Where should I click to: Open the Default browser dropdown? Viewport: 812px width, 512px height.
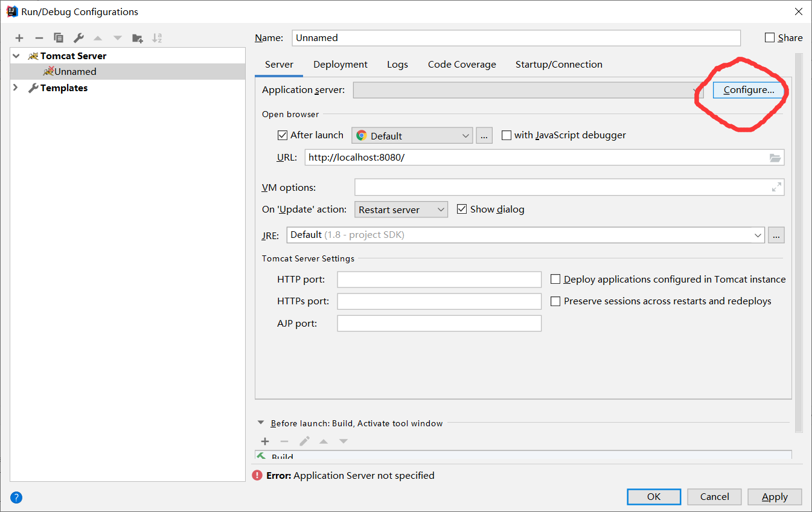tap(412, 135)
